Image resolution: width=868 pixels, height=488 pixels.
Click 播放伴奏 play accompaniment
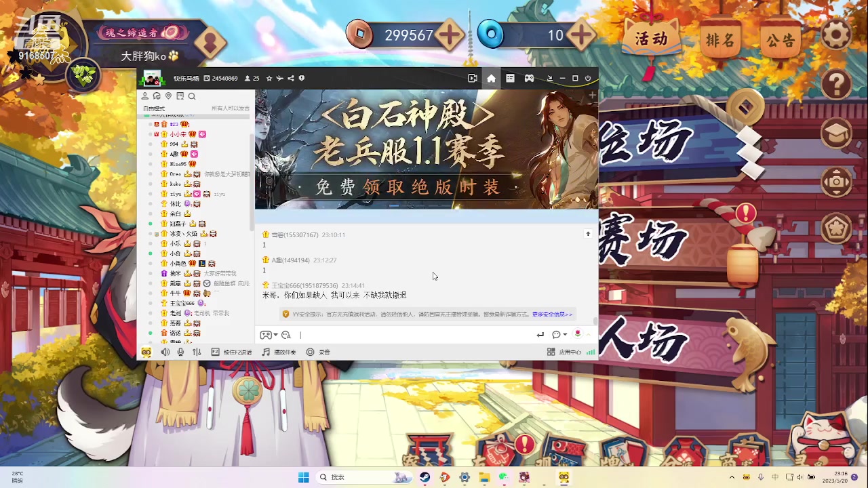[279, 352]
